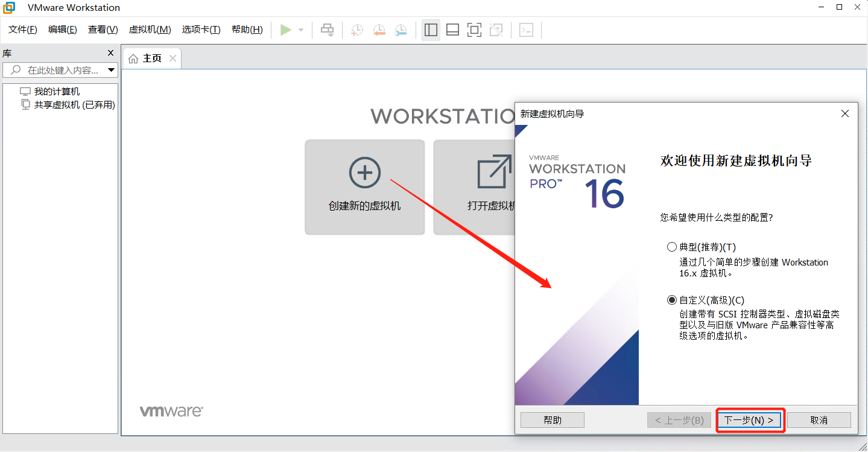The width and height of the screenshot is (868, 452).
Task: Select the 自定义(高级)(C) radio option
Action: [x=672, y=300]
